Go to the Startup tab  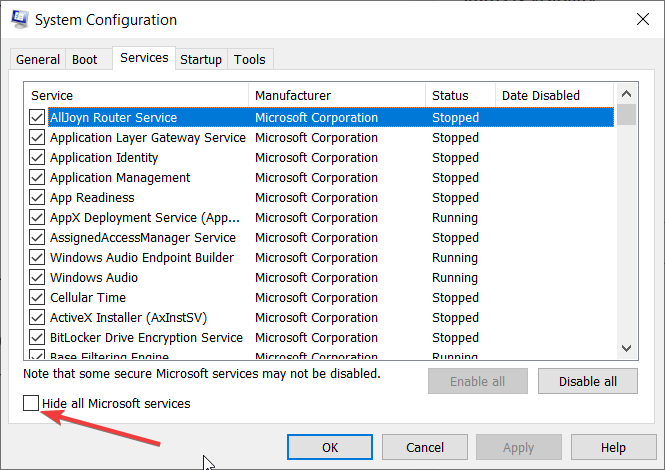(x=201, y=60)
